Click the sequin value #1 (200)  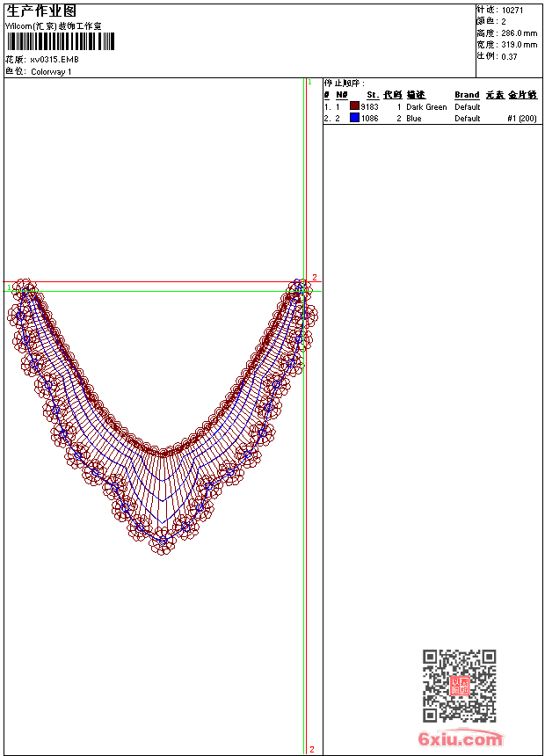[522, 118]
